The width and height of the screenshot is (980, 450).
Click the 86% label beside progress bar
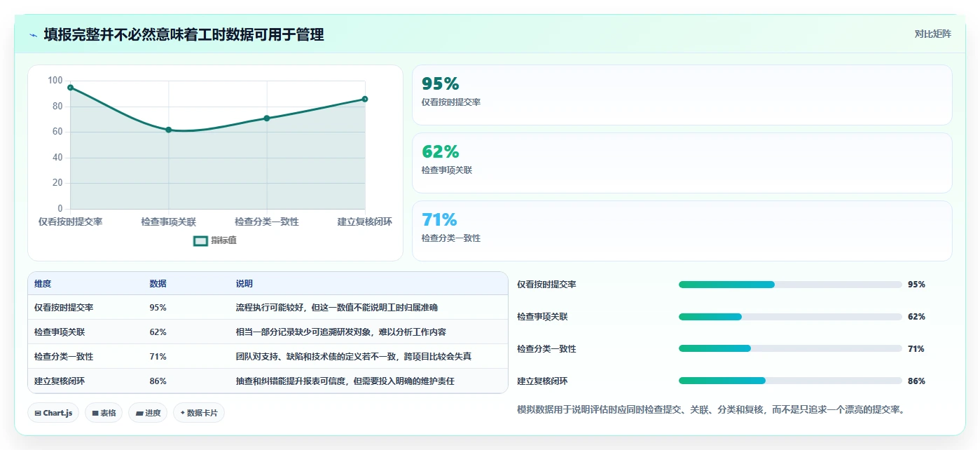click(916, 381)
